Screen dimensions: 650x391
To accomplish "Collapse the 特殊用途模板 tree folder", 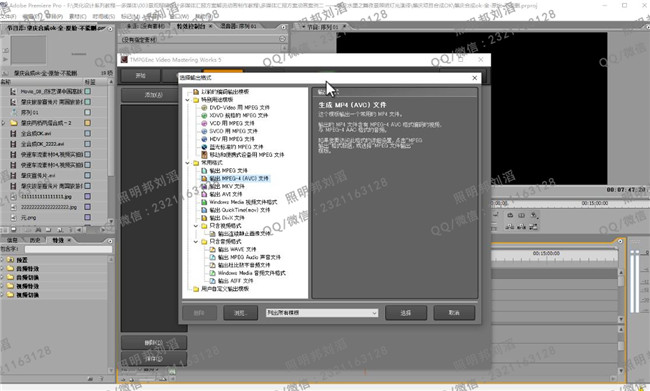I will (188, 100).
